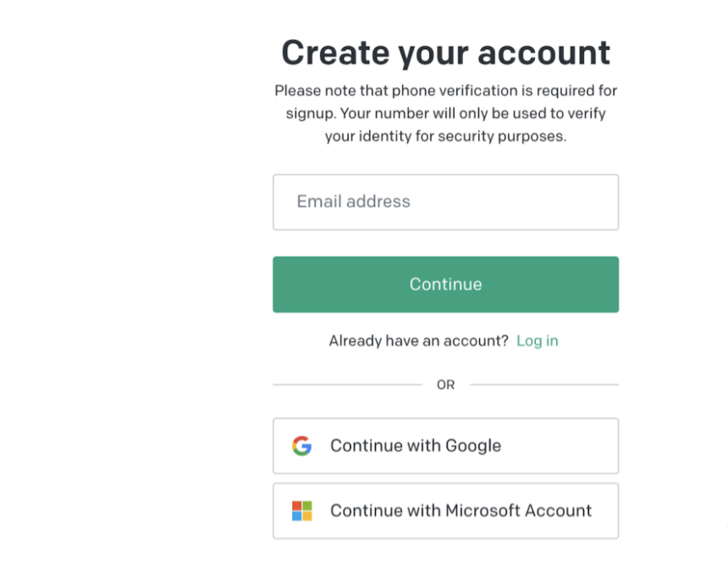Open the Log in link
This screenshot has height=562, width=728.
click(x=538, y=341)
